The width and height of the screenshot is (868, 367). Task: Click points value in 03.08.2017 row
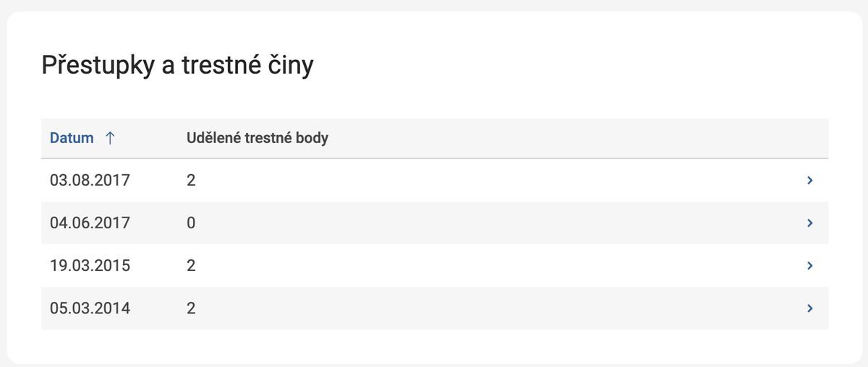click(x=191, y=181)
